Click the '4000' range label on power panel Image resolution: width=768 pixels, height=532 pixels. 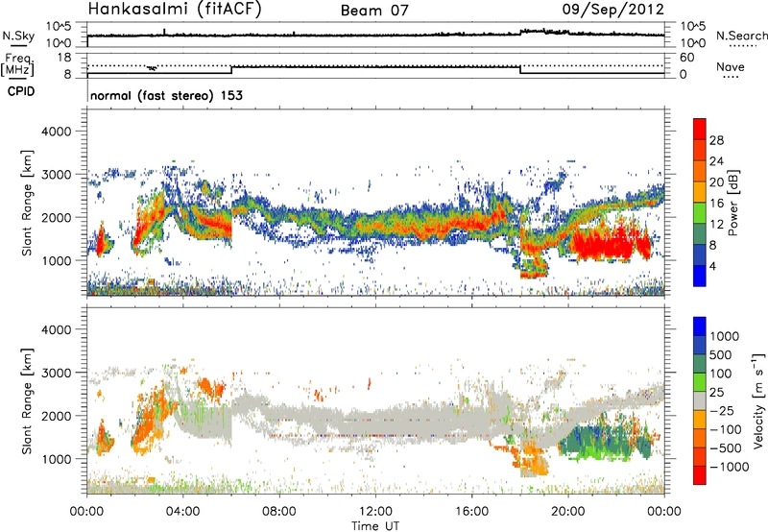pyautogui.click(x=57, y=132)
